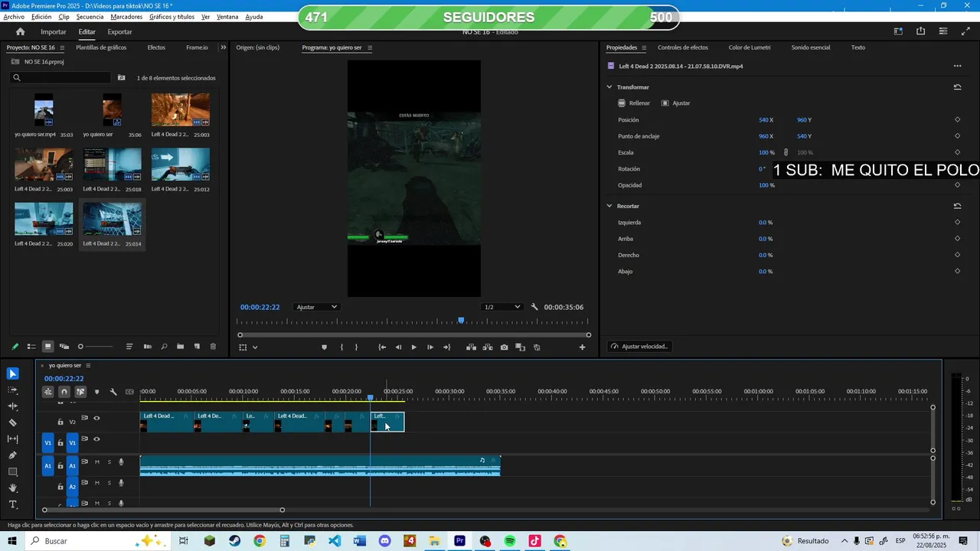This screenshot has width=980, height=551.
Task: Mute the A1 audio track
Action: [x=96, y=461]
